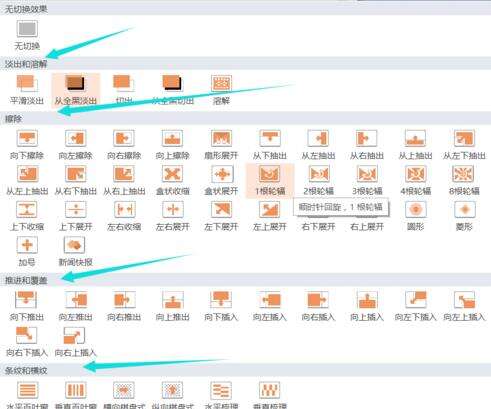Apply the 1根轮辐 wheel transition
The width and height of the screenshot is (491, 409).
point(270,181)
